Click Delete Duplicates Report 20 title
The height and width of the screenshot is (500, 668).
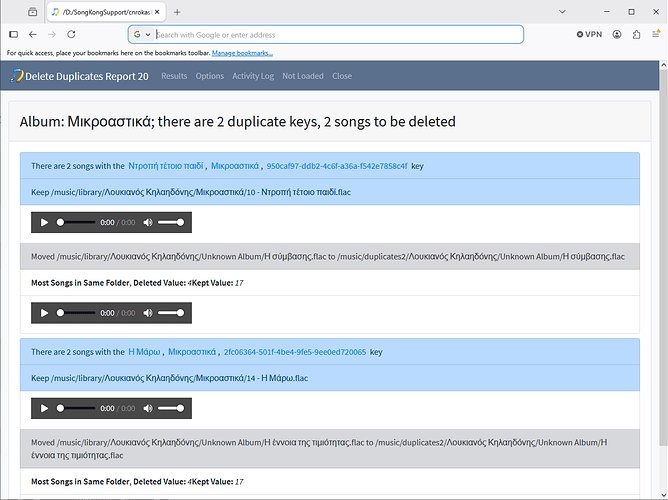point(87,77)
